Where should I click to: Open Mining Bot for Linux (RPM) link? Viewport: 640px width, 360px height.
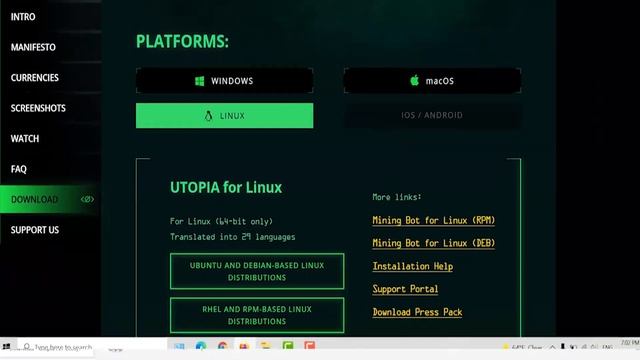coord(433,220)
